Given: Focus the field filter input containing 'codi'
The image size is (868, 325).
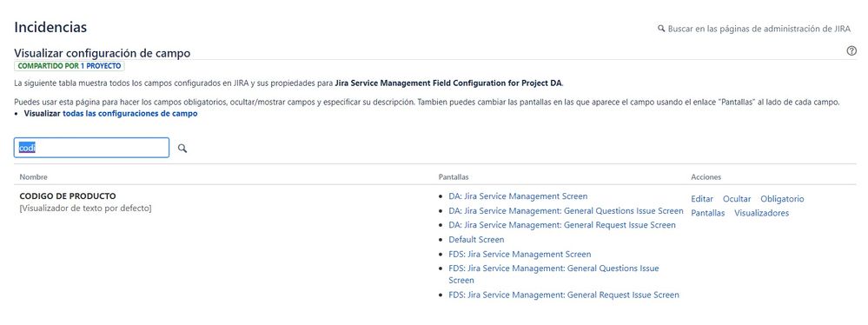Looking at the screenshot, I should click(91, 148).
